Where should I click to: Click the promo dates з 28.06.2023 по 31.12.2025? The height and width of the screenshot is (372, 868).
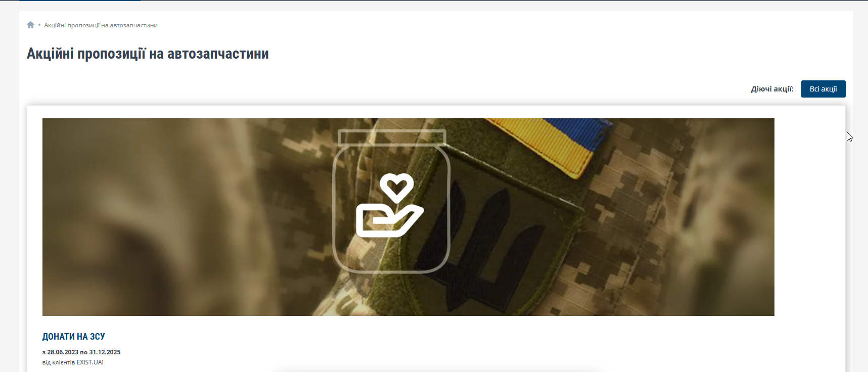pyautogui.click(x=81, y=352)
